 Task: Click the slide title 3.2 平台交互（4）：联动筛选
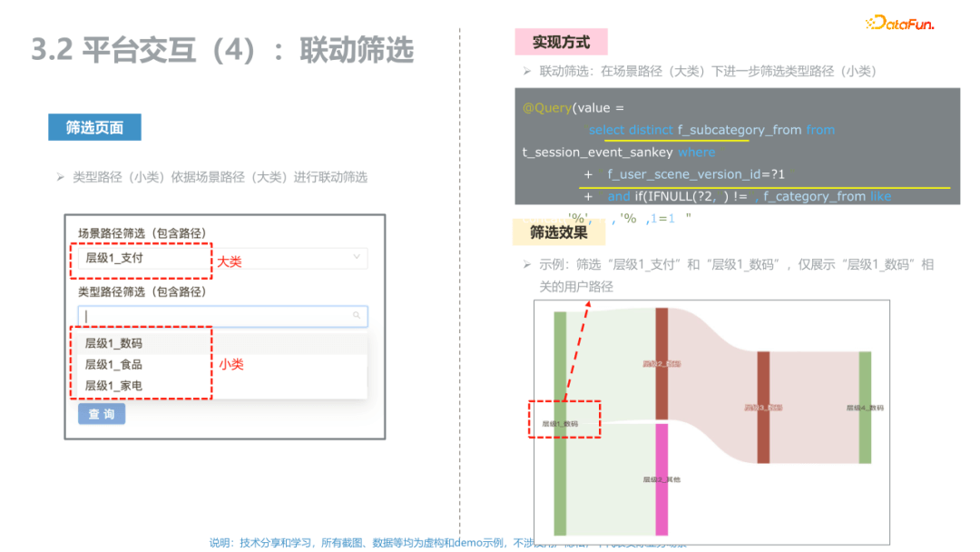coord(222,50)
